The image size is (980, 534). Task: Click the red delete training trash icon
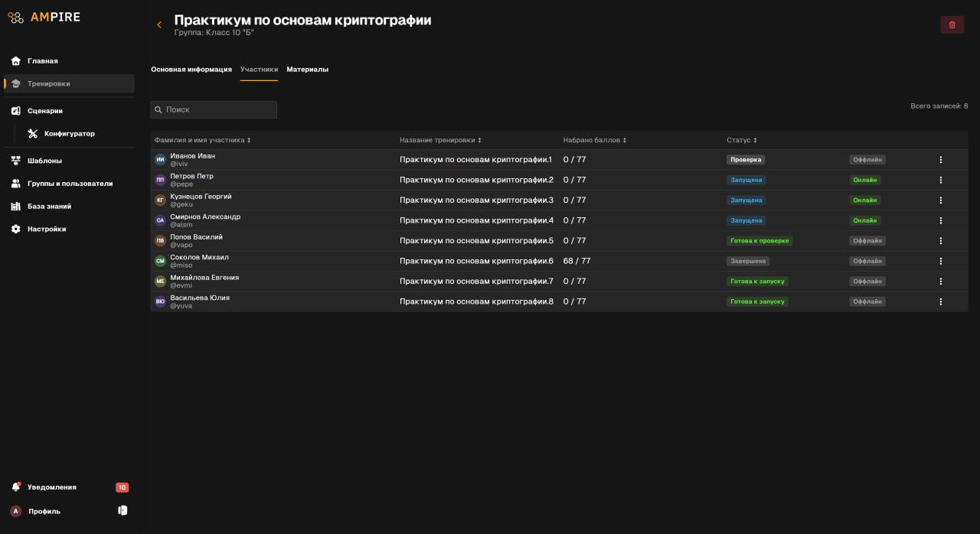click(952, 24)
